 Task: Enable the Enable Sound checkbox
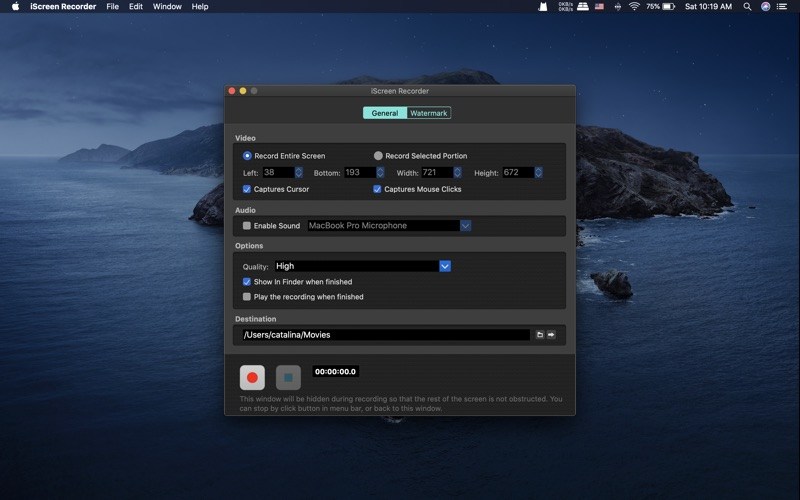pyautogui.click(x=247, y=226)
